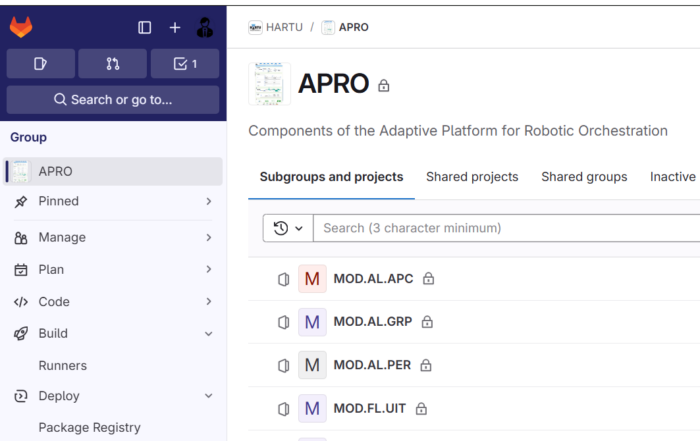Toggle the sidebar collapse icon
This screenshot has height=441, width=700.
pos(144,28)
